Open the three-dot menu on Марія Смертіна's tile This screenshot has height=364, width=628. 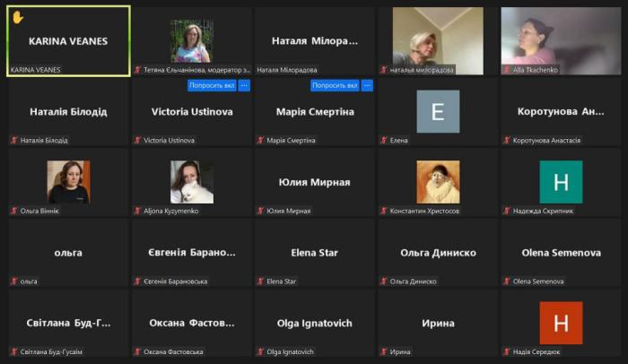click(367, 86)
